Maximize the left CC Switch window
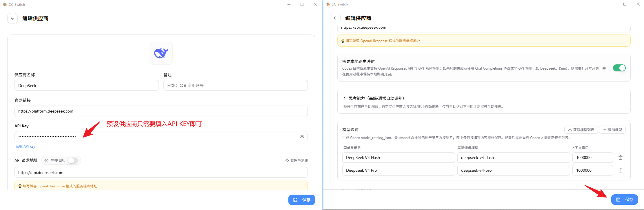 click(x=302, y=4)
